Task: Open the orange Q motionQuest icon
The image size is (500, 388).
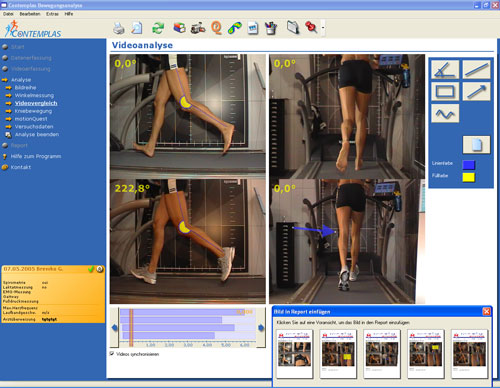Action: [216, 28]
